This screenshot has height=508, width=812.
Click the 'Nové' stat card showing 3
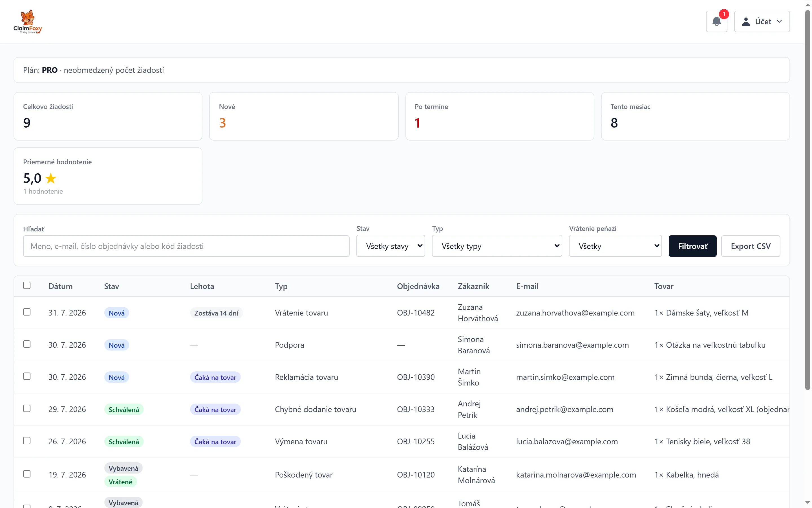[304, 116]
